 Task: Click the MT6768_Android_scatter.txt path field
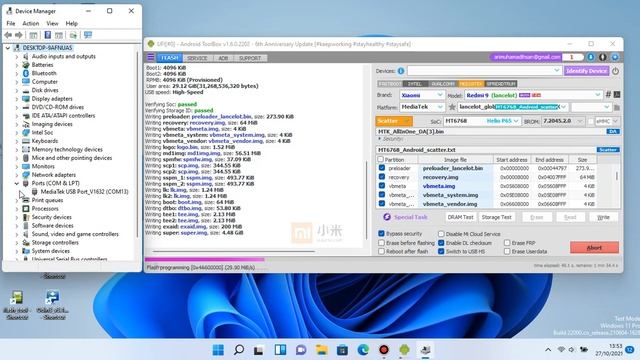(487, 150)
